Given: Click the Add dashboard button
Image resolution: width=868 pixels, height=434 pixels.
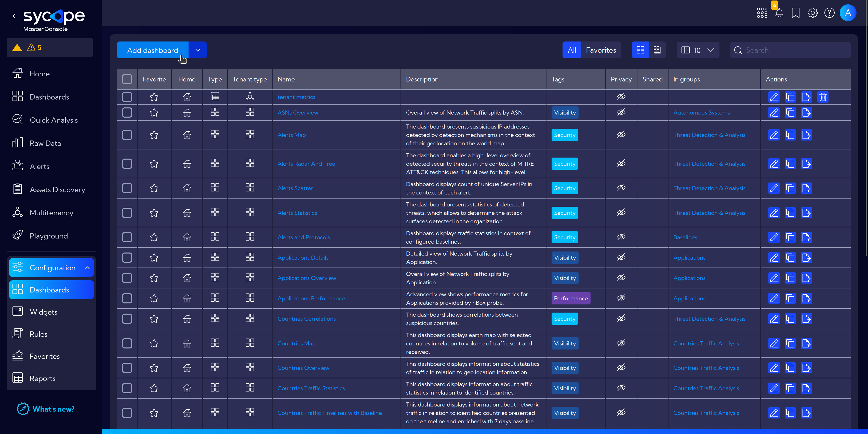Looking at the screenshot, I should (x=153, y=50).
